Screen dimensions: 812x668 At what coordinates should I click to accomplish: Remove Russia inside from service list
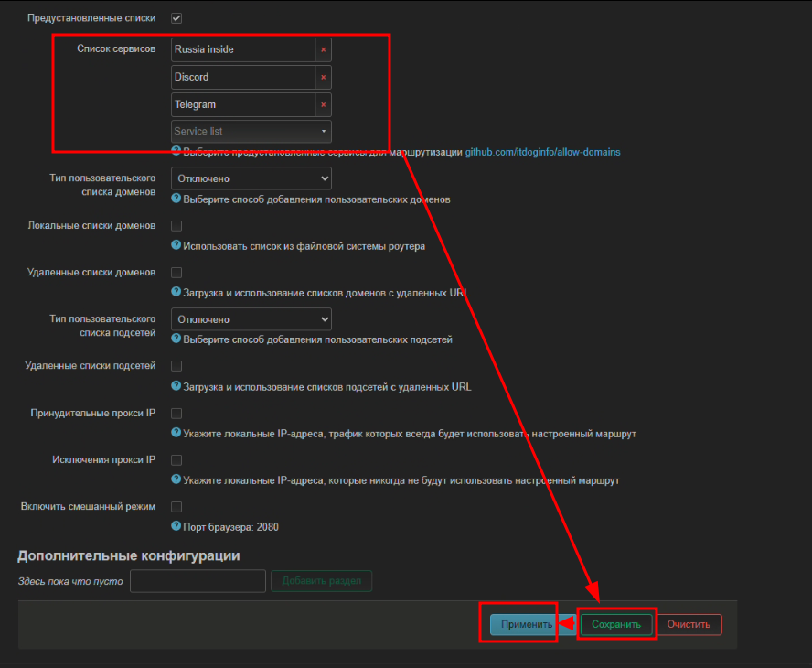323,49
